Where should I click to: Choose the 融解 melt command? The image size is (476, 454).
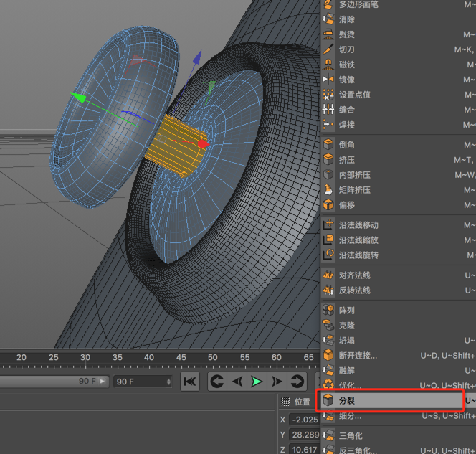tap(399, 371)
